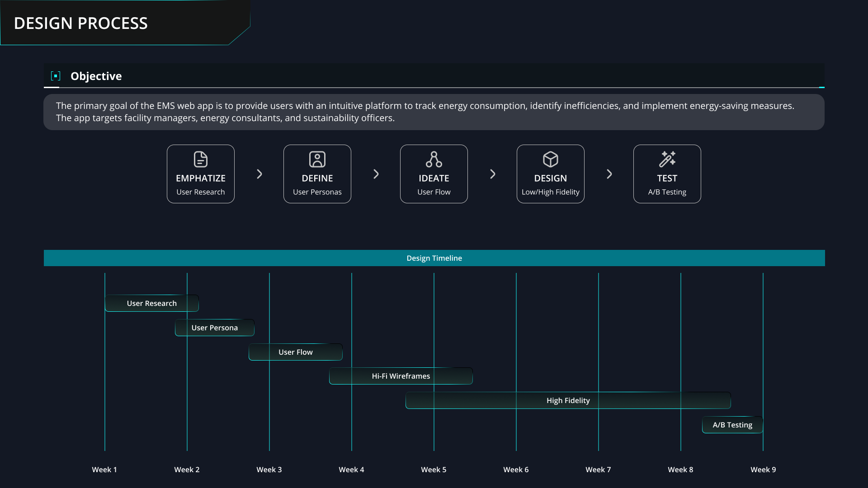Viewport: 868px width, 488px height.
Task: Click the bracket icon beside Objective
Action: 56,76
